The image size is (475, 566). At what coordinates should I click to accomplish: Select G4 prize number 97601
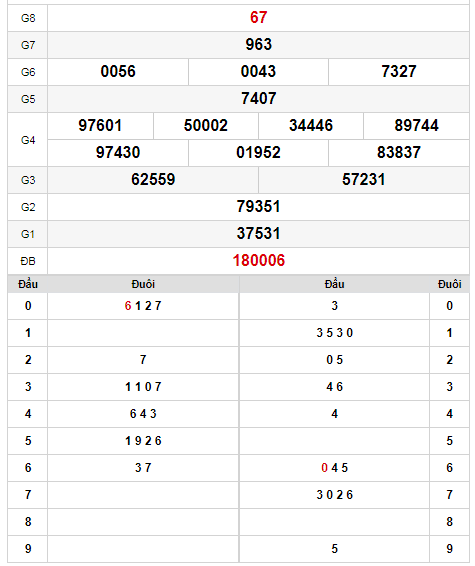point(100,126)
